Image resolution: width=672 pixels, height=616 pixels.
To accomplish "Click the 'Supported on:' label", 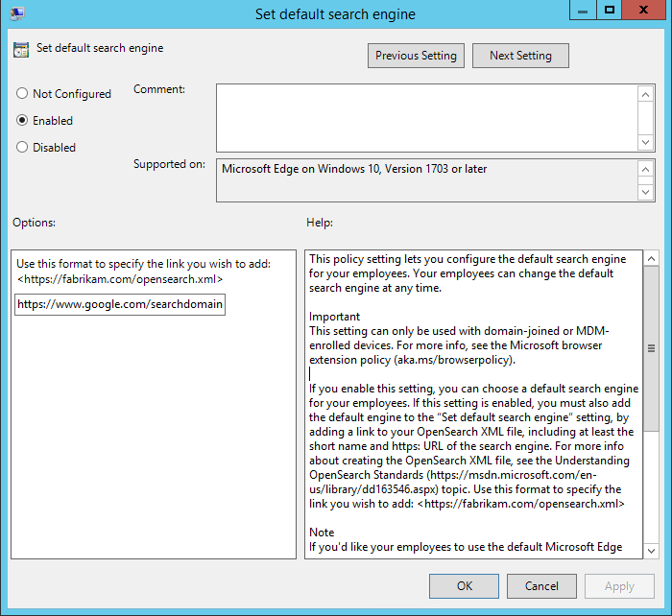I will pyautogui.click(x=169, y=164).
